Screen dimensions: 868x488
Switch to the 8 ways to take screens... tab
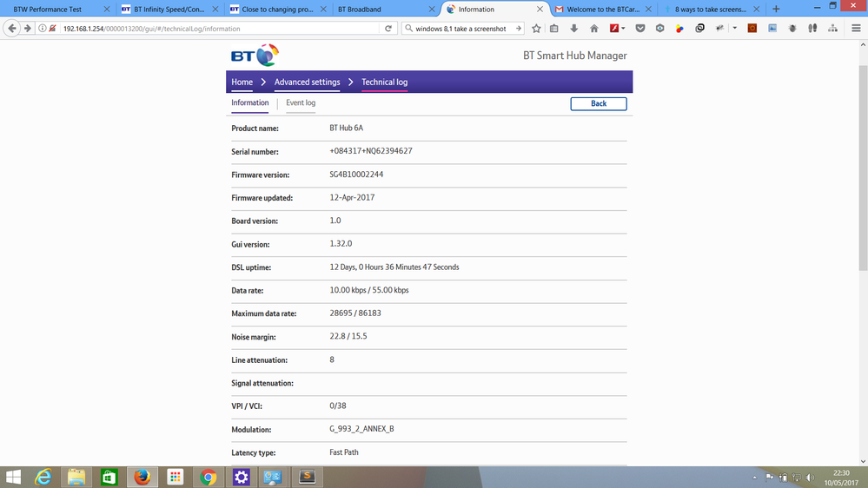point(710,10)
